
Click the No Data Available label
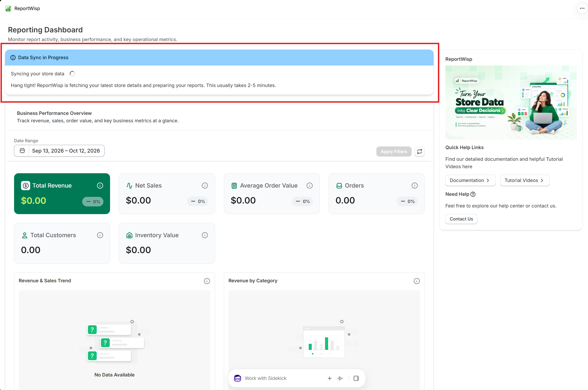tap(114, 375)
